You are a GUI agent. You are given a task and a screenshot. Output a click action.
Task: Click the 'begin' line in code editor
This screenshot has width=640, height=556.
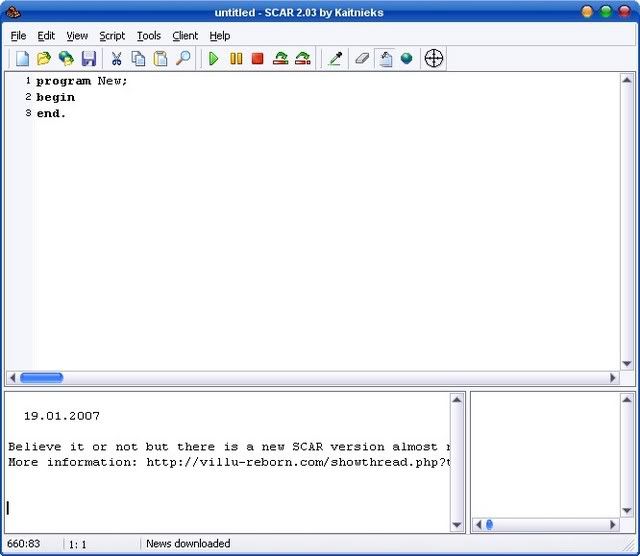pos(56,97)
